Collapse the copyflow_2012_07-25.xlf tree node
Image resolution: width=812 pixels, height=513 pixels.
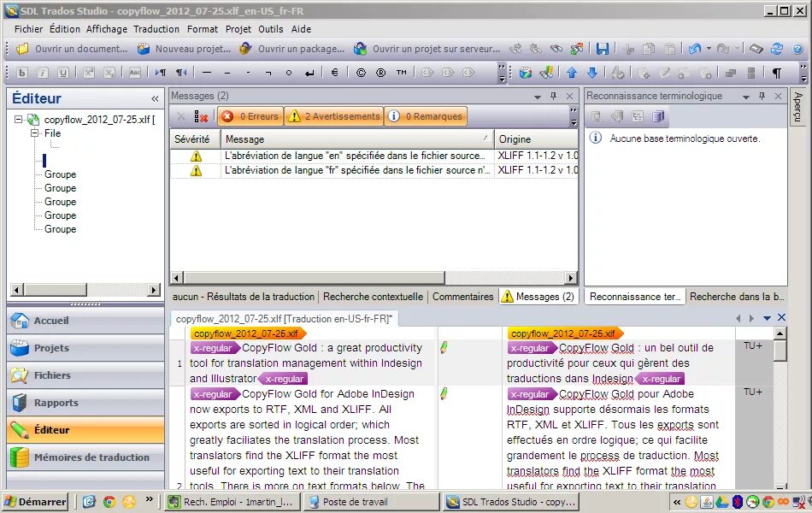click(x=18, y=120)
